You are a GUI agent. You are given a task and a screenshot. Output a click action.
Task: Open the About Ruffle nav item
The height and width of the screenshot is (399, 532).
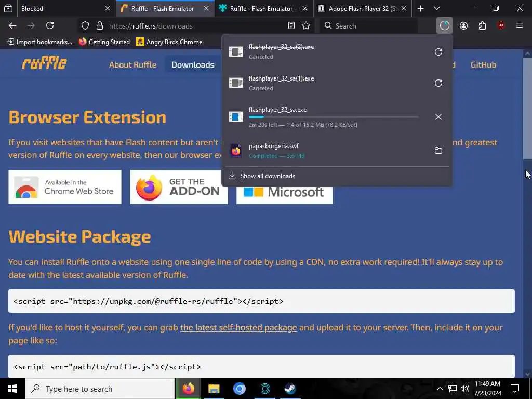point(132,64)
